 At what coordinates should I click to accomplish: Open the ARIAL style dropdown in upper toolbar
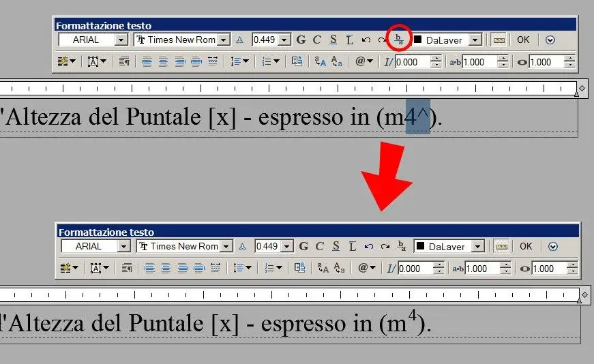coord(121,40)
